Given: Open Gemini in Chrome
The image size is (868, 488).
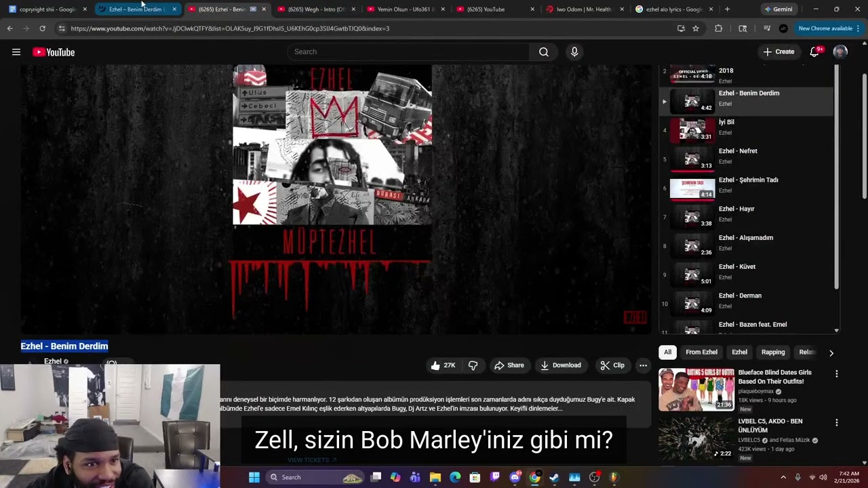Looking at the screenshot, I should pos(778,9).
